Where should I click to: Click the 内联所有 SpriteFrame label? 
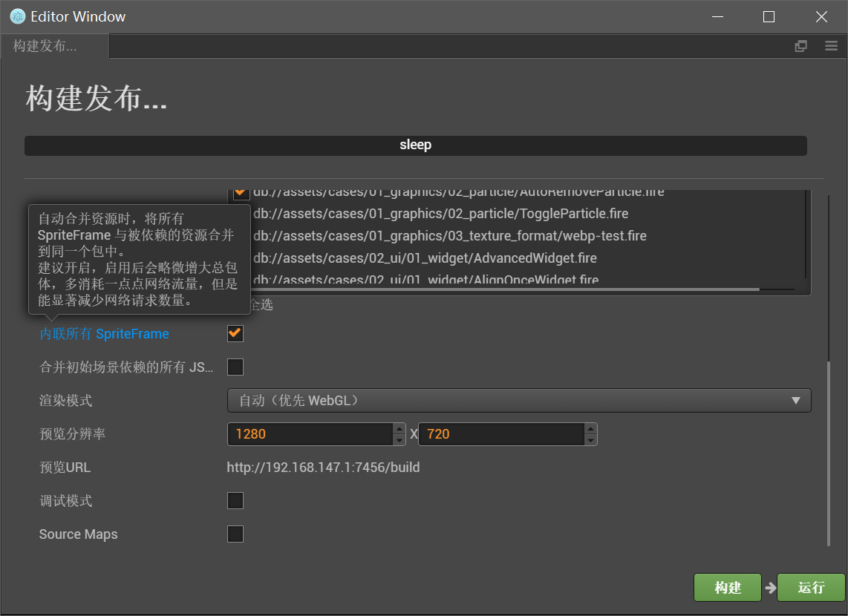(105, 334)
